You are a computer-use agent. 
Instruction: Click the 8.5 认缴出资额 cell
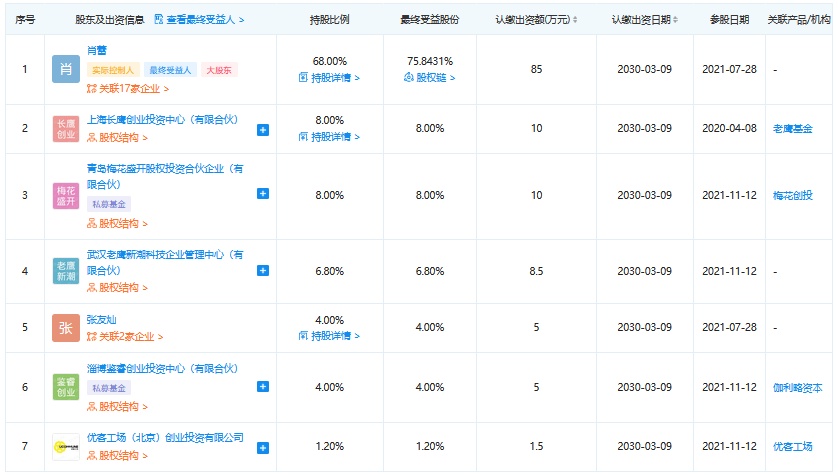[x=536, y=271]
